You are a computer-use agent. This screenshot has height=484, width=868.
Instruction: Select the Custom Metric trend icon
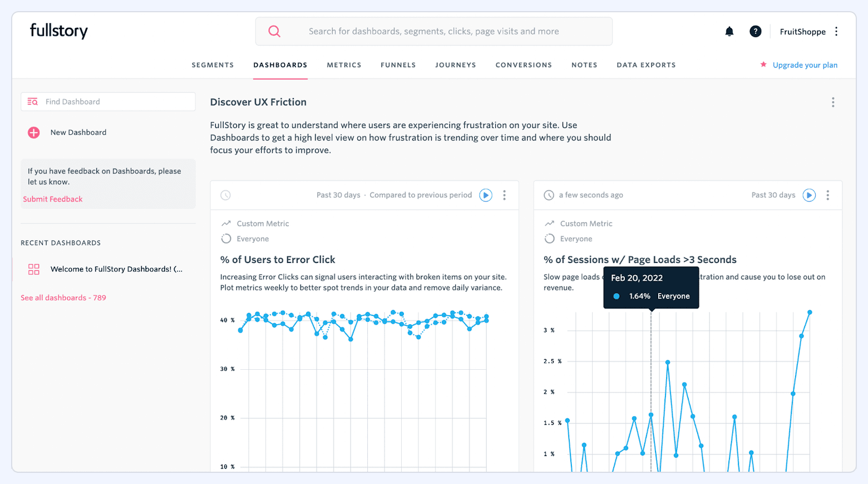point(226,223)
